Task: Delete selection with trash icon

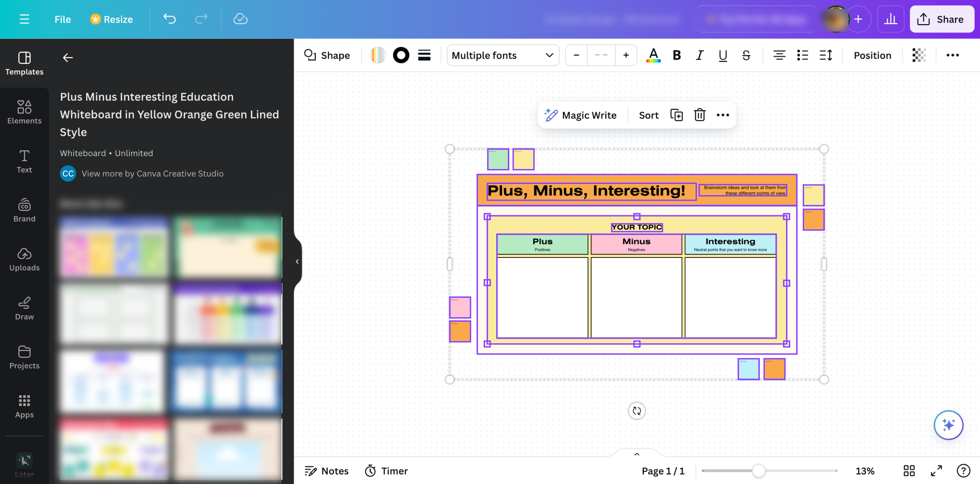Action: pos(700,115)
